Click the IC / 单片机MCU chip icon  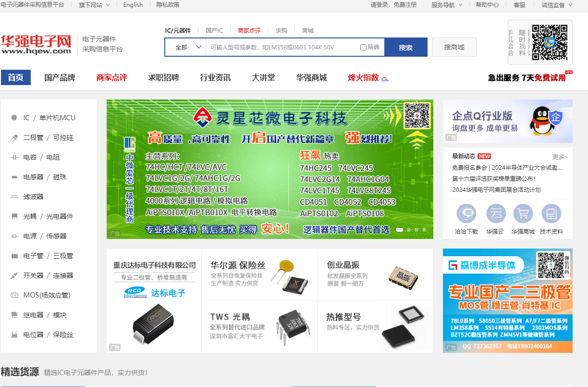pos(14,118)
